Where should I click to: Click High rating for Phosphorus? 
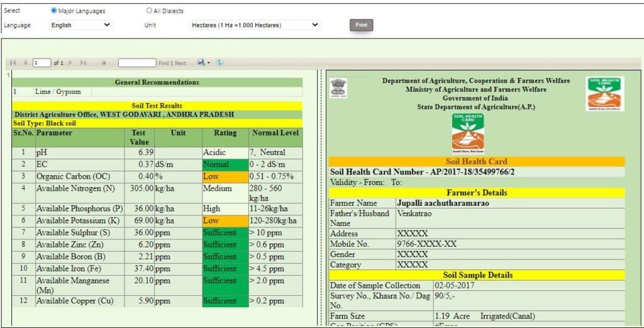point(211,209)
